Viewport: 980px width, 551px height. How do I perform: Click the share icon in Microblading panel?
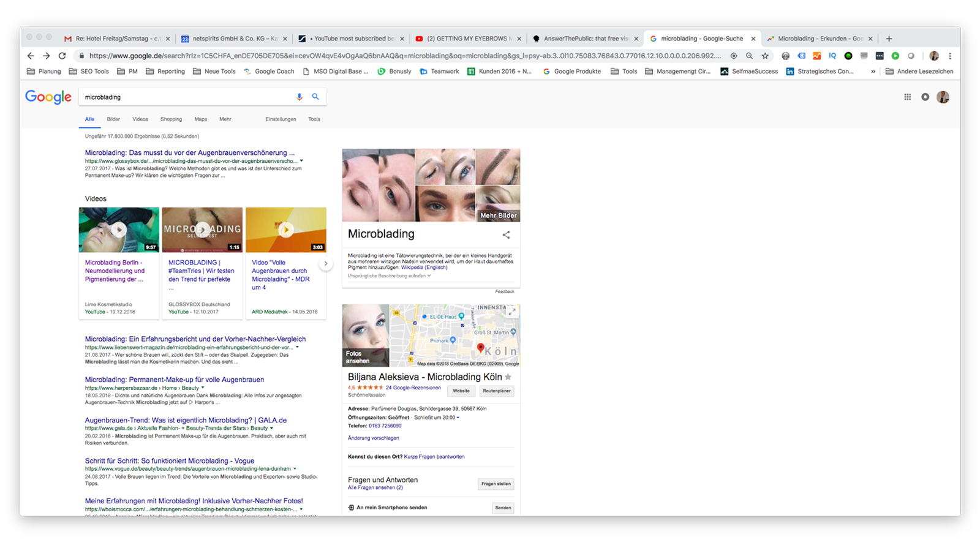506,234
